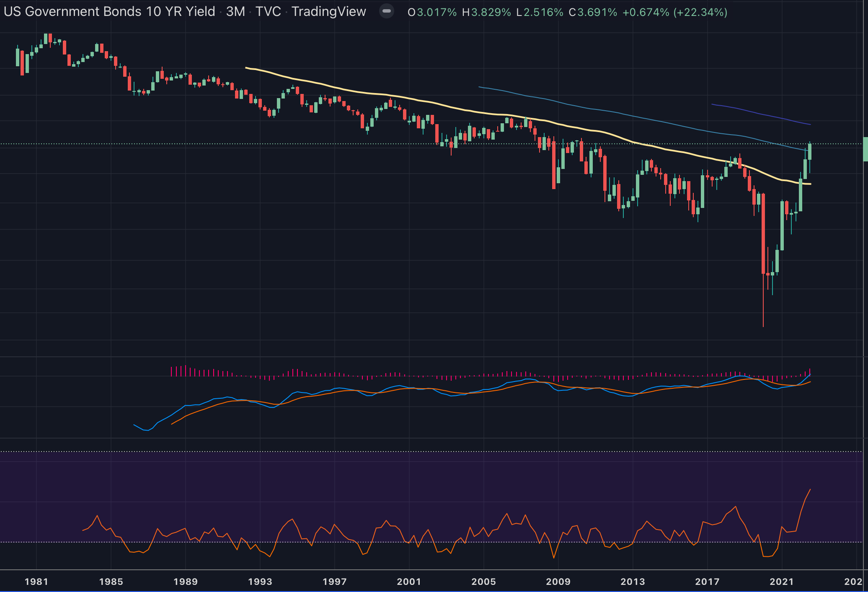Click the 1985 label on the time axis
The height and width of the screenshot is (592, 868).
(111, 582)
